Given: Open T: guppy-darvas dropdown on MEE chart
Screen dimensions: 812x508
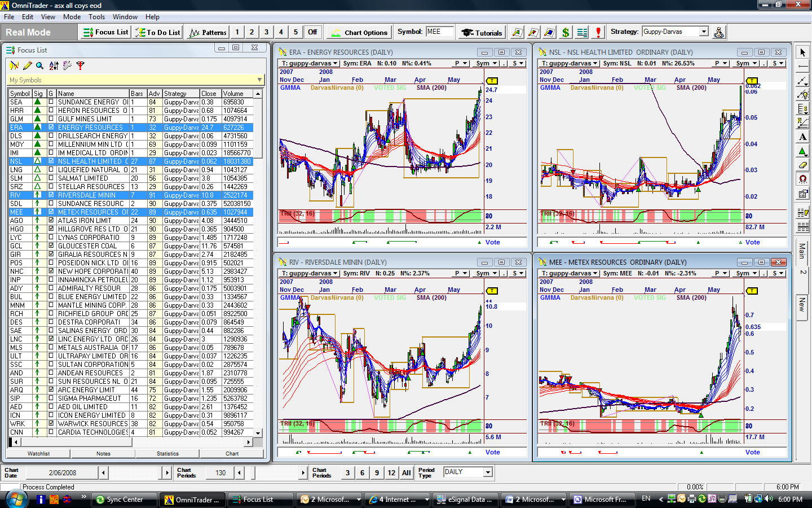Looking at the screenshot, I should (569, 273).
